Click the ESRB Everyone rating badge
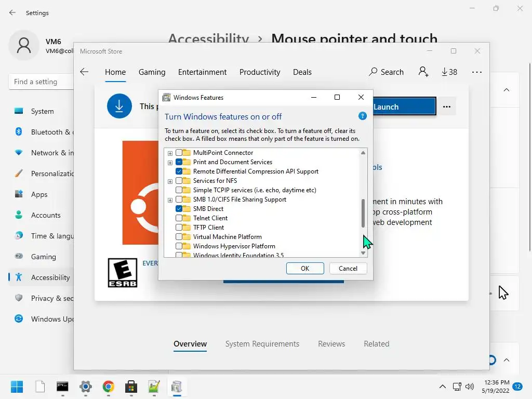Viewport: 532px width, 399px height. [123, 273]
